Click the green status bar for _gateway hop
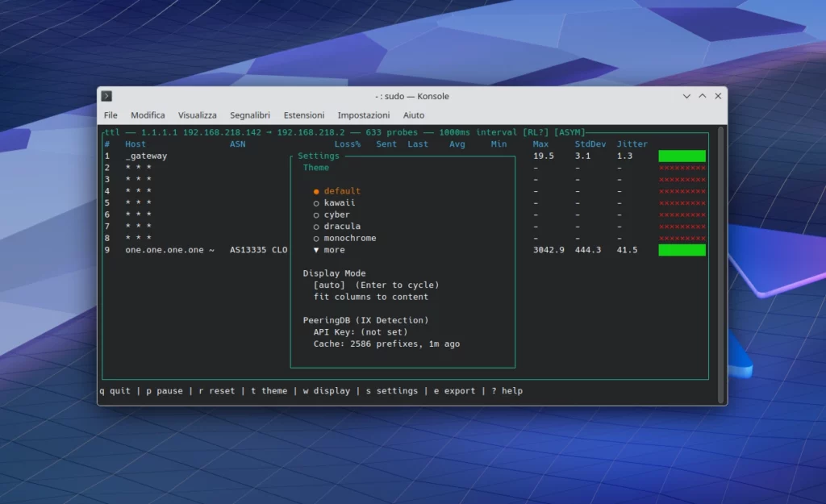Viewport: 826px width, 504px height. coord(682,156)
